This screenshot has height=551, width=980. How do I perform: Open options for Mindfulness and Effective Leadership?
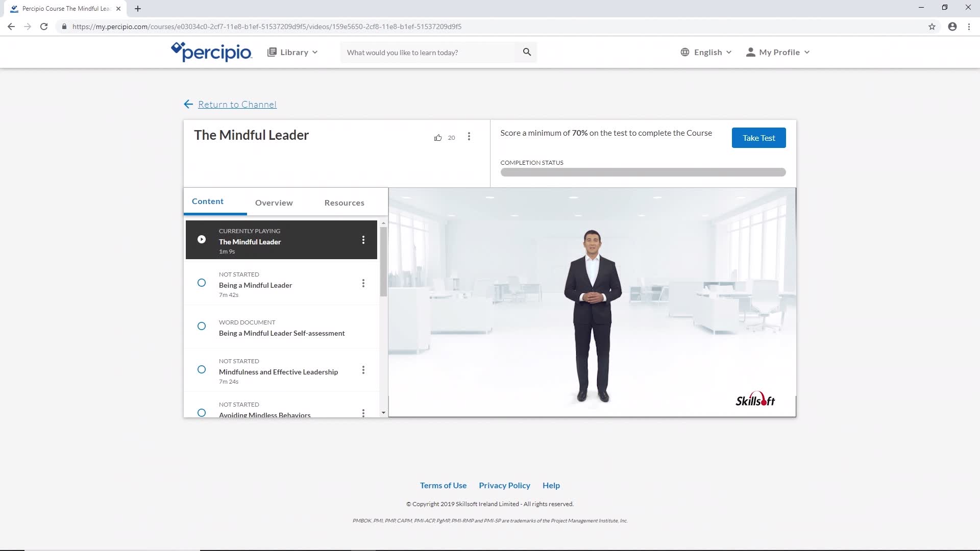(x=363, y=370)
